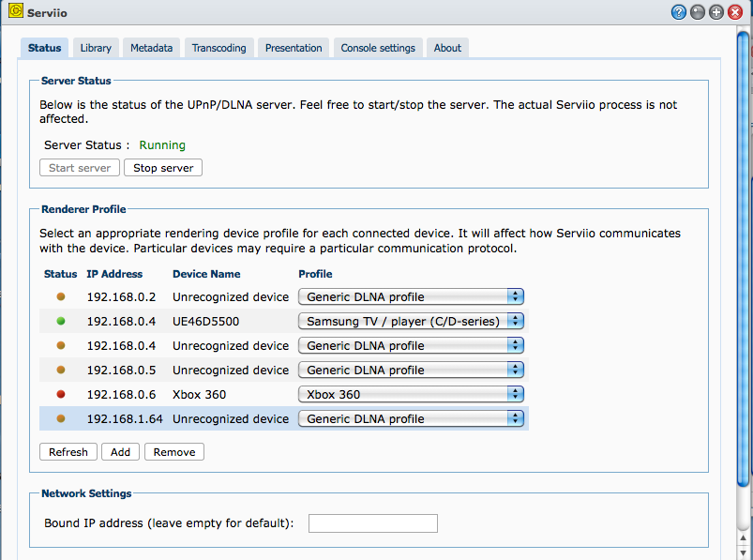This screenshot has width=753, height=560.
Task: Go to the Console settings tab
Action: [378, 48]
